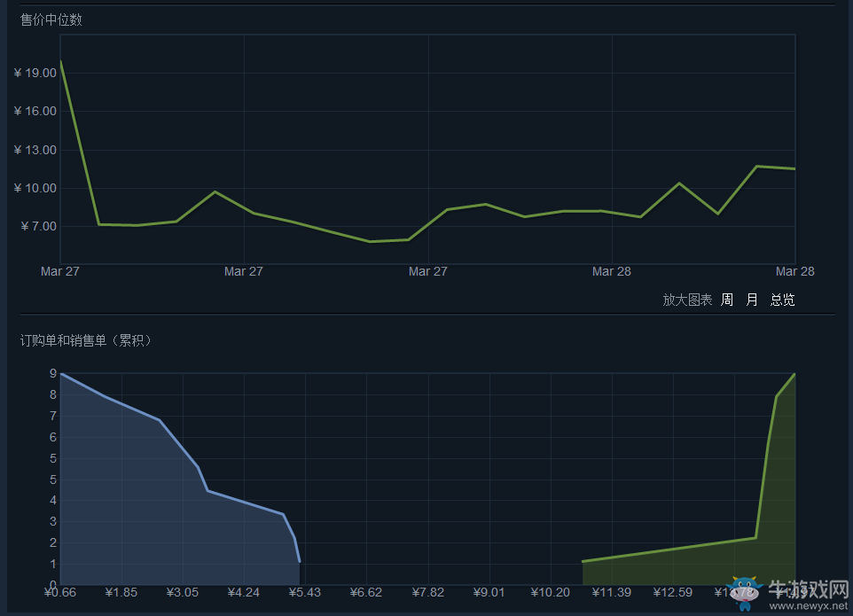Click the 售价中位数 chart title

coord(51,19)
